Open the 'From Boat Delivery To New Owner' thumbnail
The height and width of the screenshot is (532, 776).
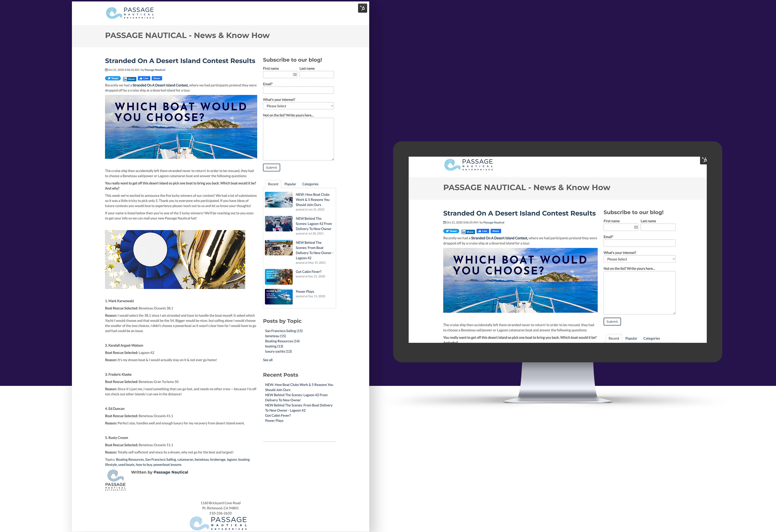click(278, 248)
